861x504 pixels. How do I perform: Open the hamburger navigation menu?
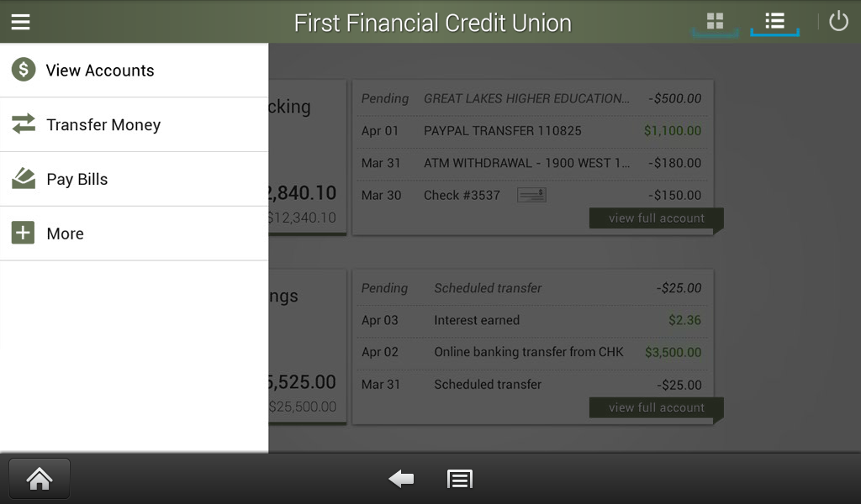(x=20, y=21)
